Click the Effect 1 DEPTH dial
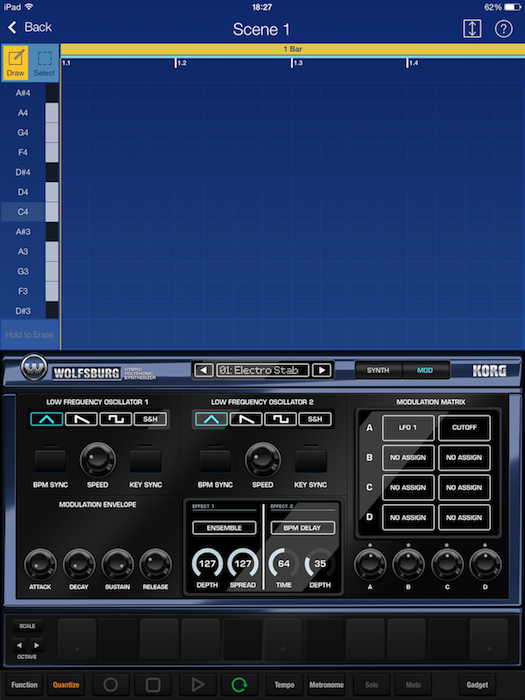Screen dimensions: 525x700 click(207, 563)
